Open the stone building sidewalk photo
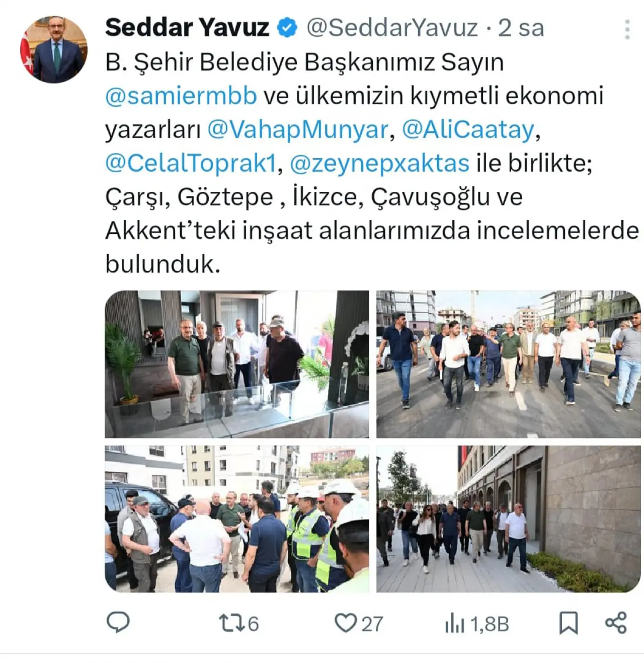This screenshot has width=644, height=663. coord(509,519)
